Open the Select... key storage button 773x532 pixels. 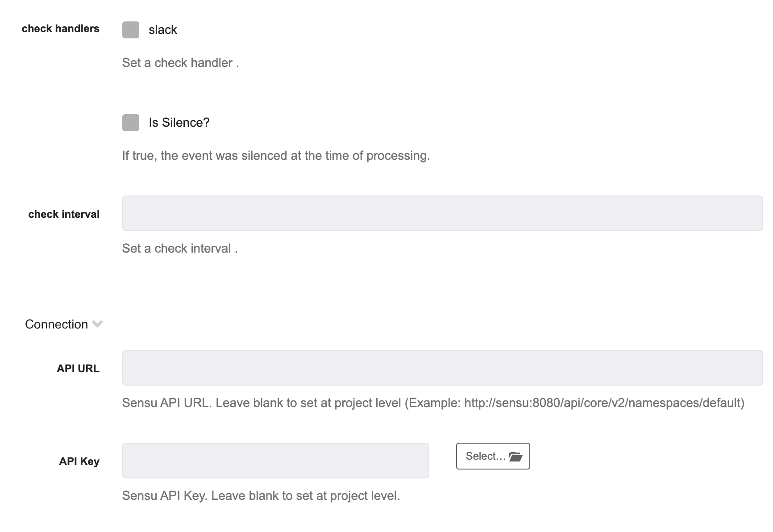[x=493, y=456]
